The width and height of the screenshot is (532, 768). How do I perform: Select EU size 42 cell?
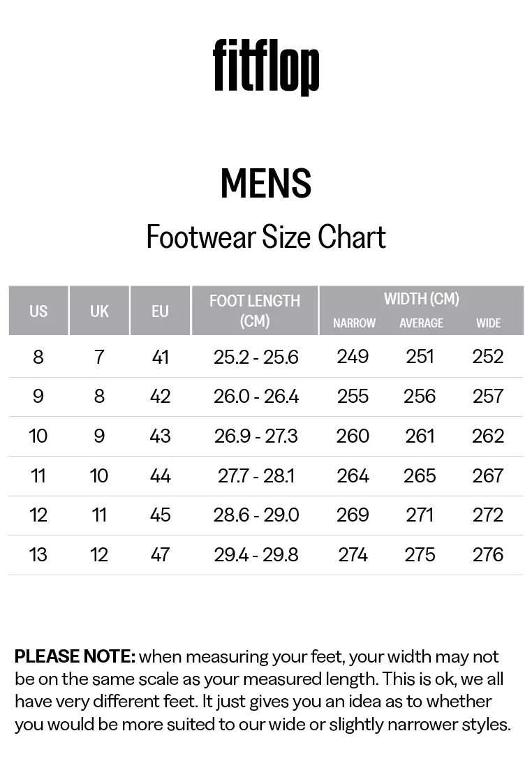160,397
